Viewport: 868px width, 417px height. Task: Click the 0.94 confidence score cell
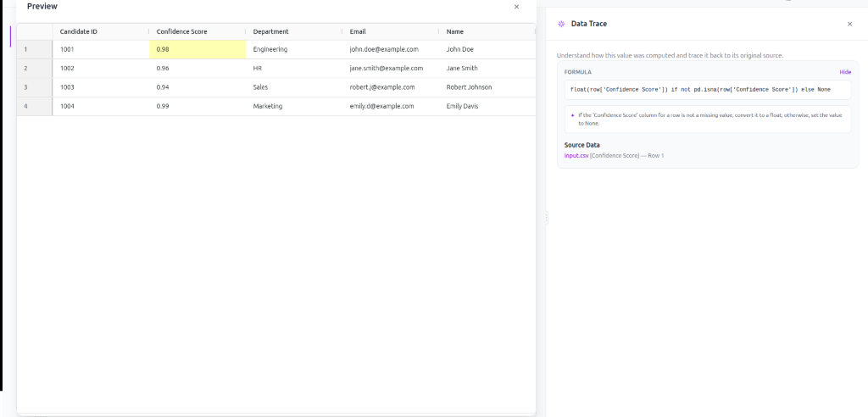click(x=198, y=87)
